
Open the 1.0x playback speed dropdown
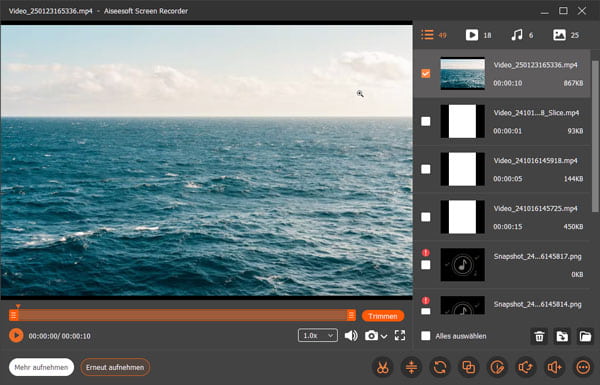pyautogui.click(x=318, y=336)
